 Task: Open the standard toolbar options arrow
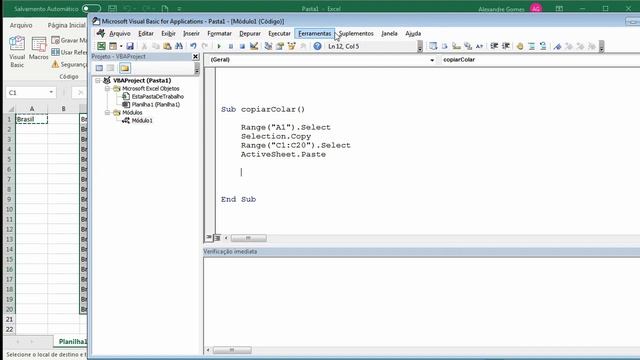(420, 47)
